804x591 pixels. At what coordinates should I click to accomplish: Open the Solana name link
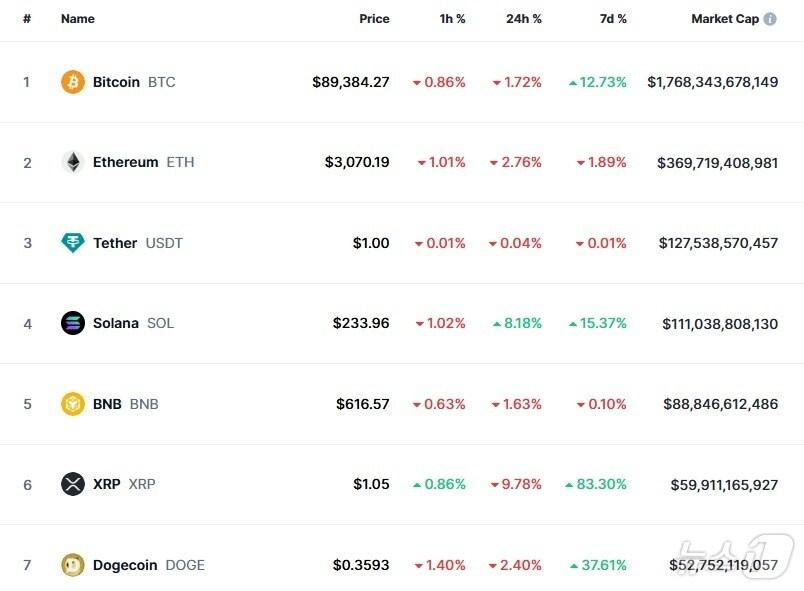point(116,323)
